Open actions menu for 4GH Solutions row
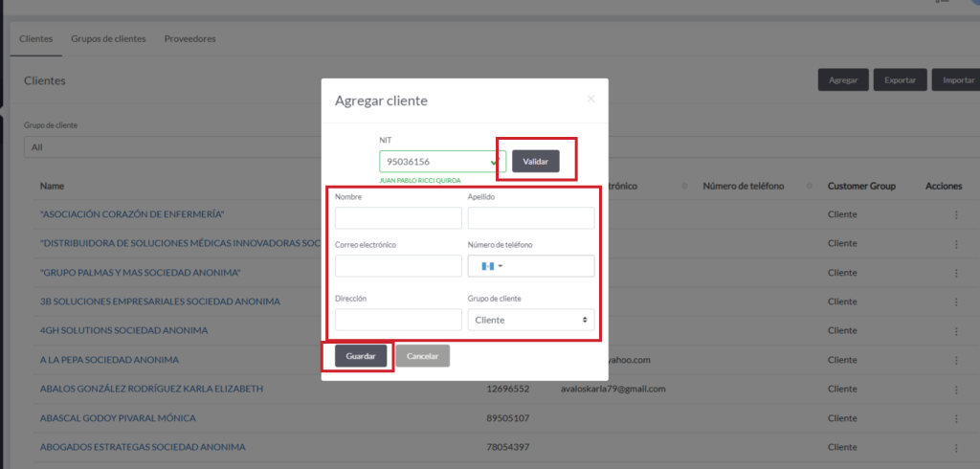 pos(955,331)
